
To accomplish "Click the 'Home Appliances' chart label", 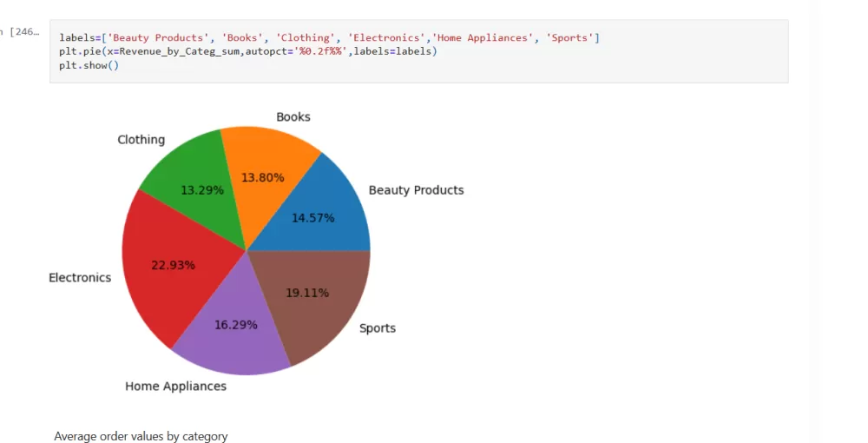I will 175,387.
